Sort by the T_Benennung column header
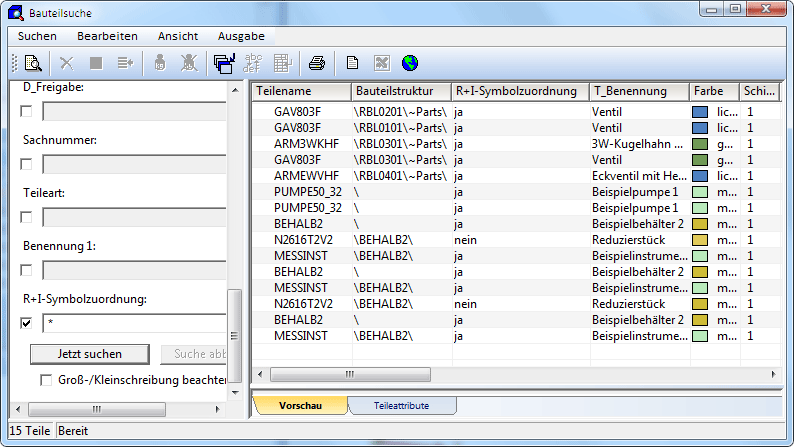794x447 pixels. coord(637,91)
